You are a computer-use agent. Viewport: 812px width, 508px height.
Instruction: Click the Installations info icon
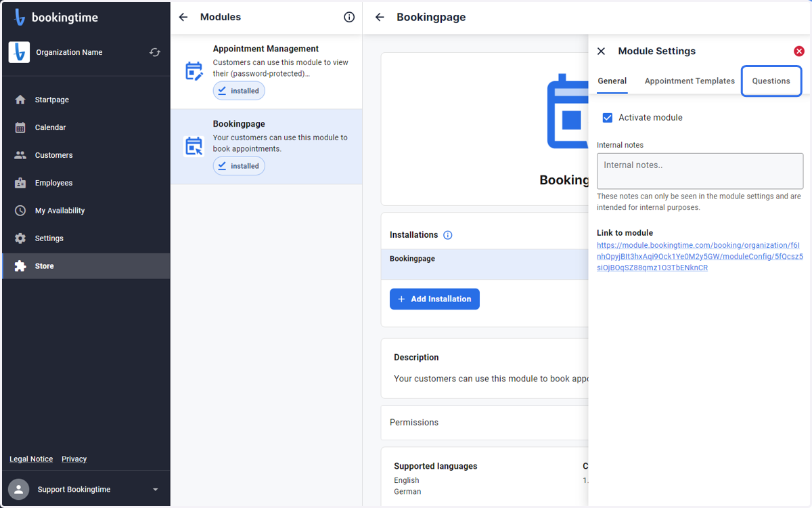click(x=447, y=235)
